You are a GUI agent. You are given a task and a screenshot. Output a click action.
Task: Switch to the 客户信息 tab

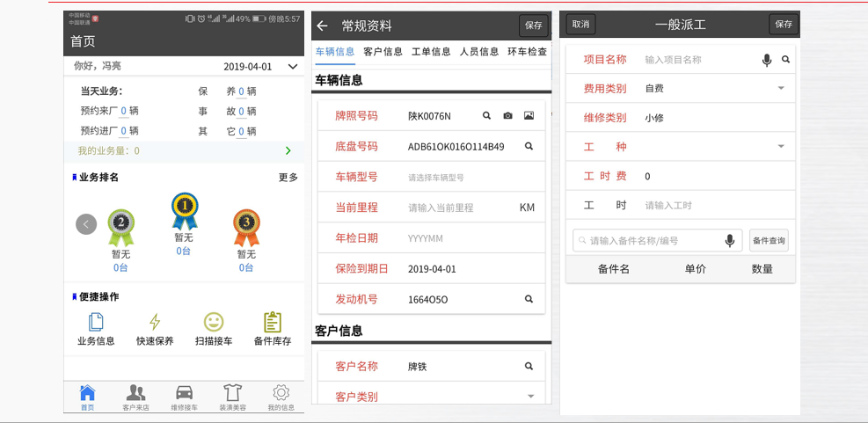(x=383, y=52)
